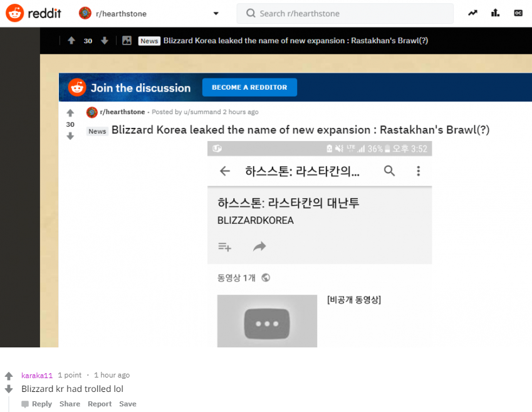
Task: Downvote karaka11's comment
Action: [x=9, y=389]
